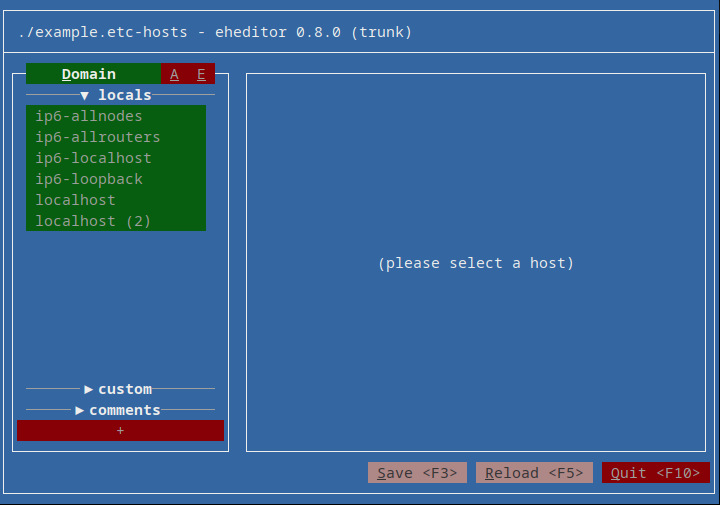Select the ip6-localhost host
The image size is (720, 505).
(116, 158)
